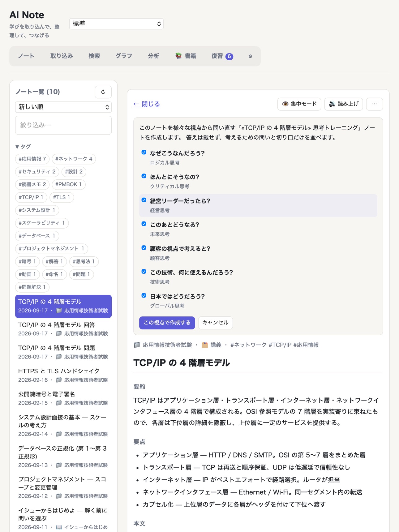Click the refresh icon beside ノート一覧

click(x=103, y=92)
